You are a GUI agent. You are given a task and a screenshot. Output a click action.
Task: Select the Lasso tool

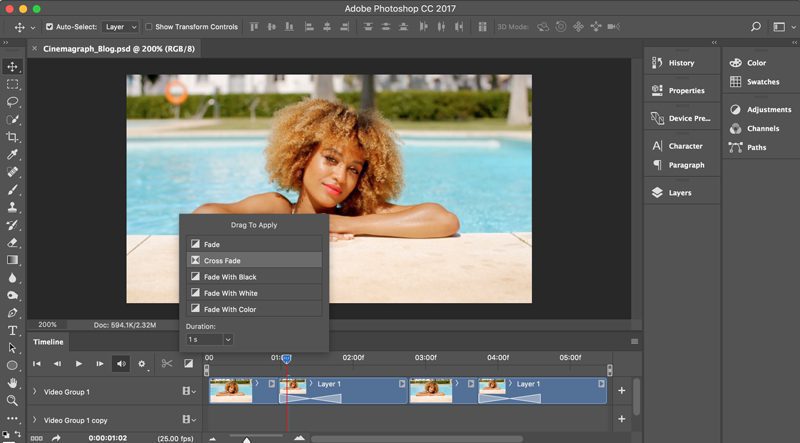(x=12, y=102)
